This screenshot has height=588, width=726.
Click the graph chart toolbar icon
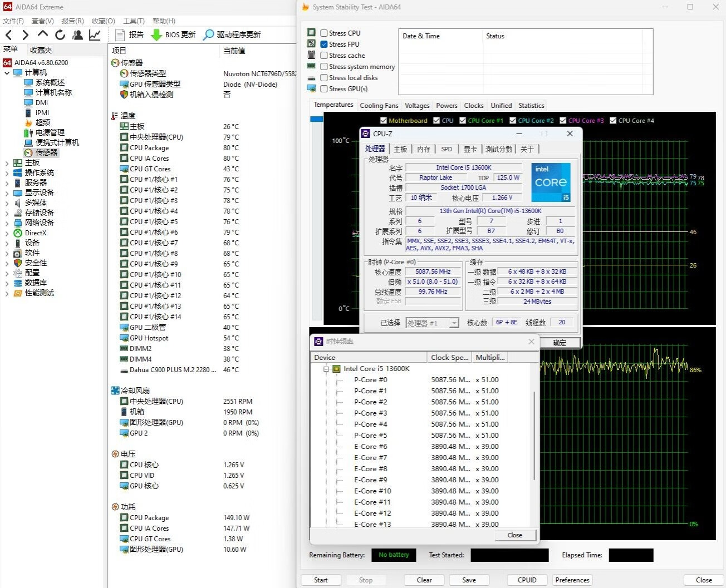tap(95, 35)
